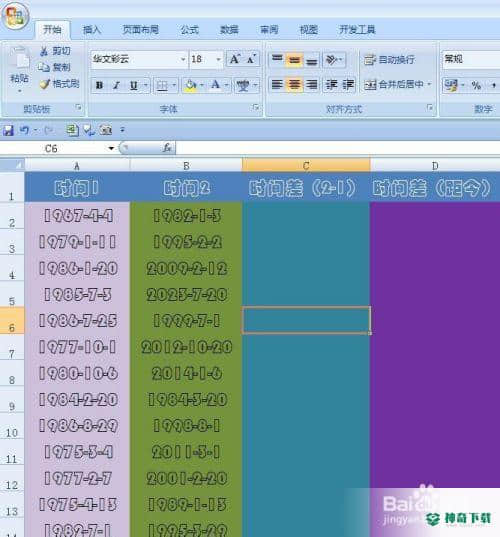Toggle Italic formatting
Screen dimensions: 500x537
coord(116,85)
